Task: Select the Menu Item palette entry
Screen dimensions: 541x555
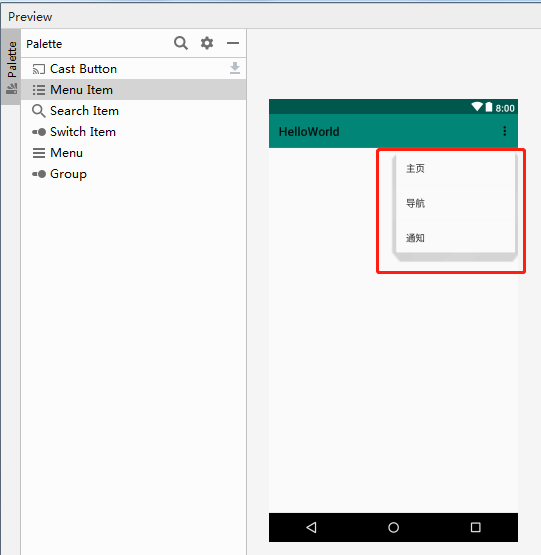Action: [x=133, y=90]
